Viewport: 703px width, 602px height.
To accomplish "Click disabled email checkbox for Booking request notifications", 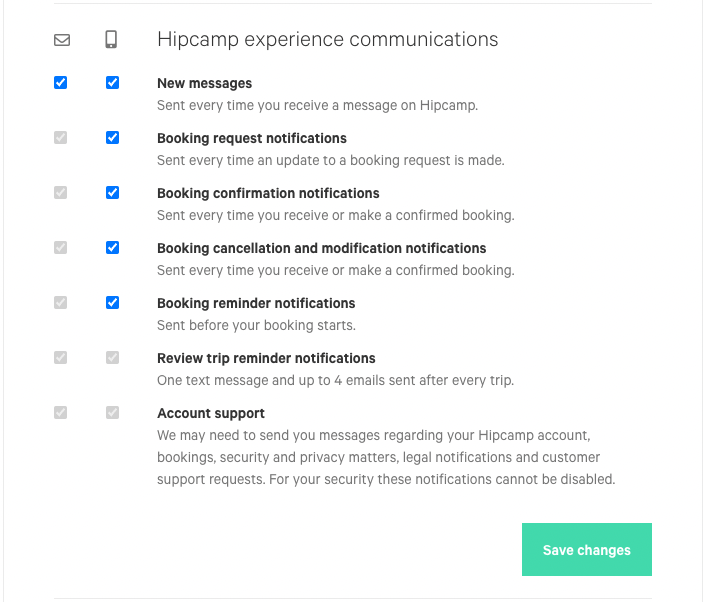I will 61,138.
